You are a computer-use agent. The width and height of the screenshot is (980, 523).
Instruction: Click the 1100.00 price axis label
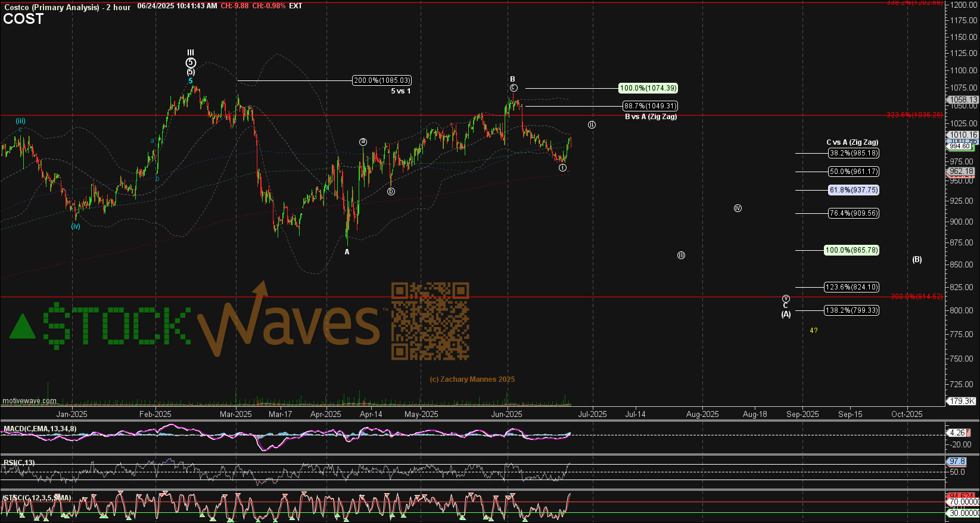click(x=964, y=70)
